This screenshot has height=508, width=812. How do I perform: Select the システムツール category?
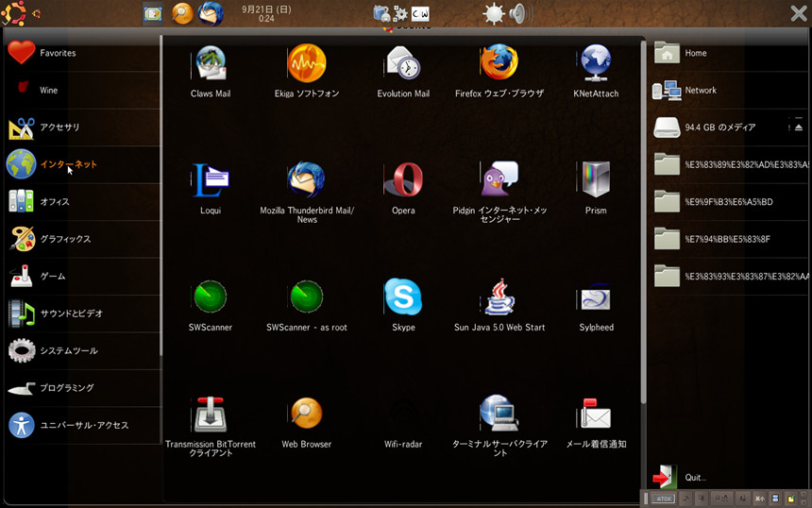click(68, 351)
